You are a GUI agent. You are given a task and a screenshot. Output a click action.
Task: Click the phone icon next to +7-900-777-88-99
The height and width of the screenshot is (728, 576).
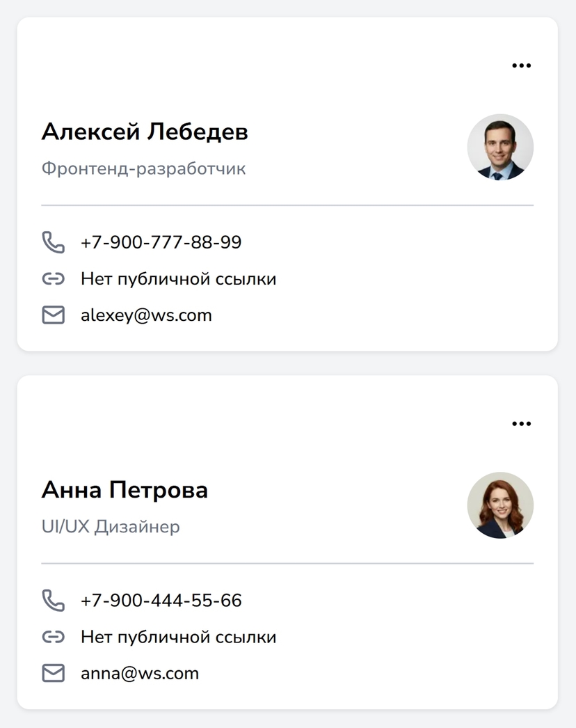(54, 242)
